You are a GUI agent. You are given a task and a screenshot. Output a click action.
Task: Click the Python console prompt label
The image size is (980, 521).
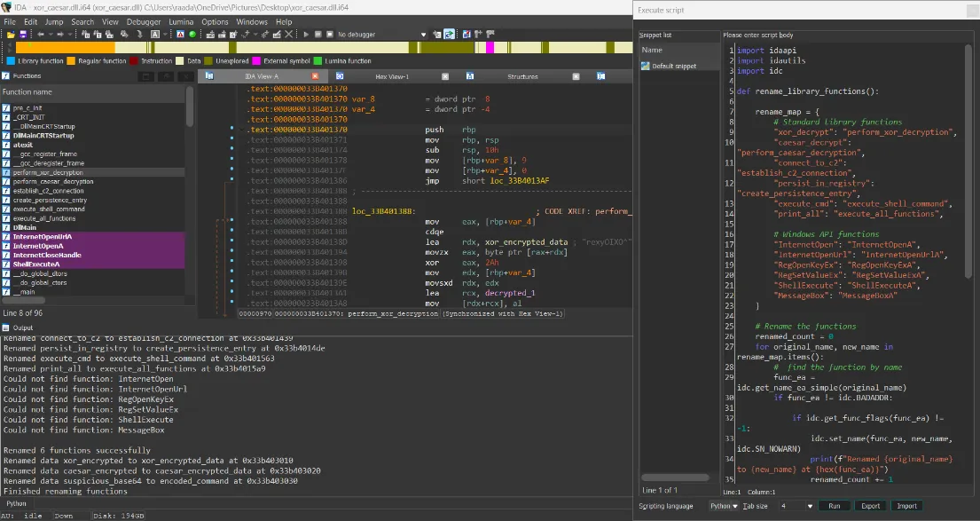[x=16, y=503]
